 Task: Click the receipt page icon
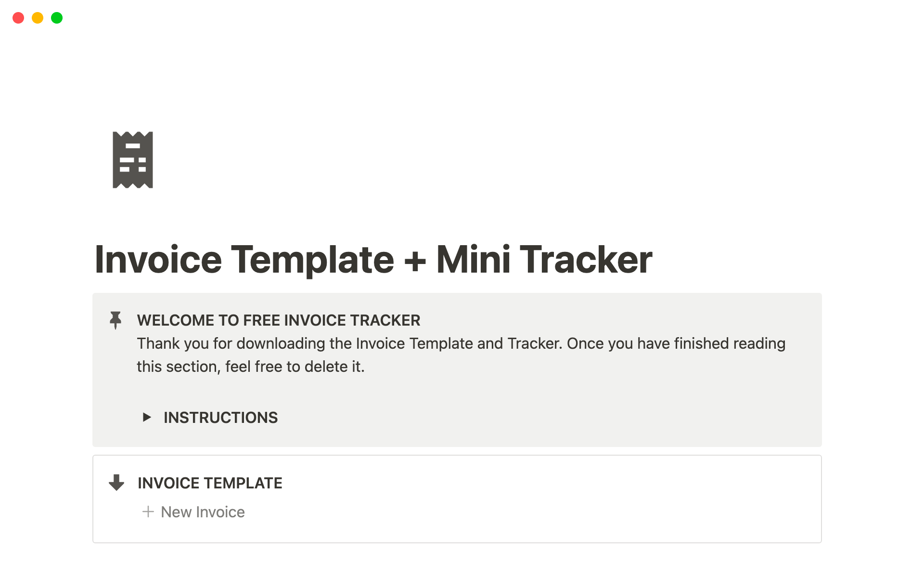(x=133, y=160)
